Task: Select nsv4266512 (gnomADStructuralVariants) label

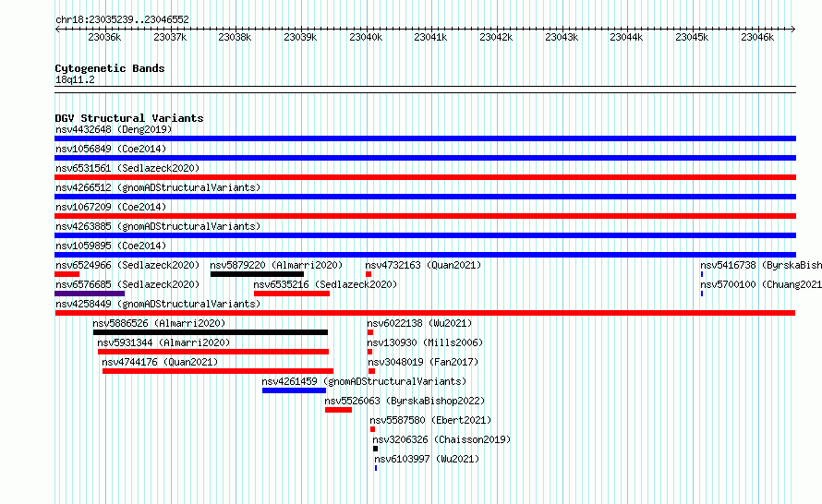Action: 158,187
